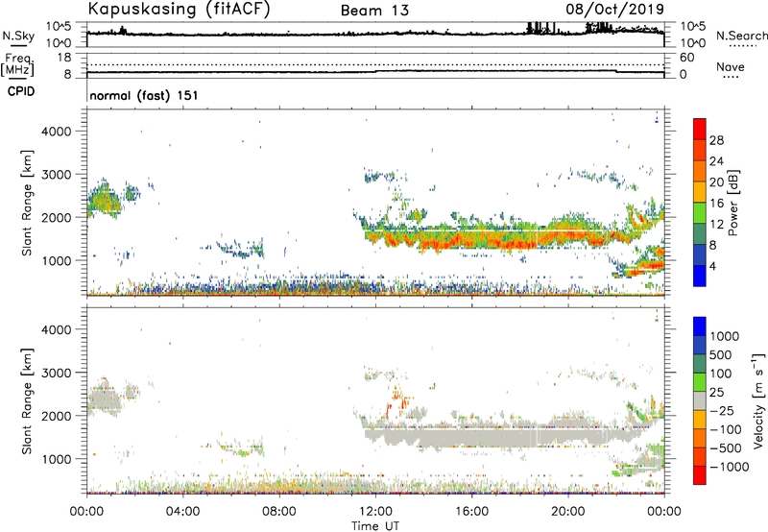
Task: Select the 60 tick on Nave axis
Action: pyautogui.click(x=686, y=58)
